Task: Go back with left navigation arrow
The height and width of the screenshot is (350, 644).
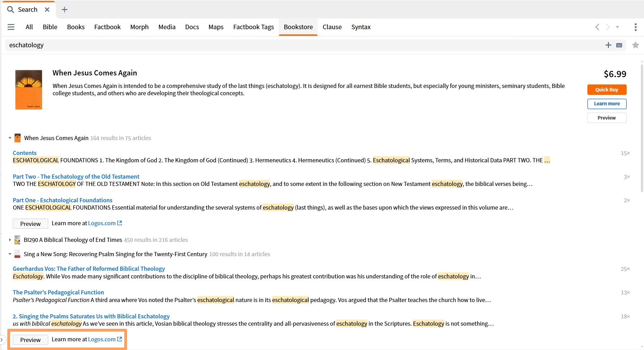Action: [x=597, y=27]
